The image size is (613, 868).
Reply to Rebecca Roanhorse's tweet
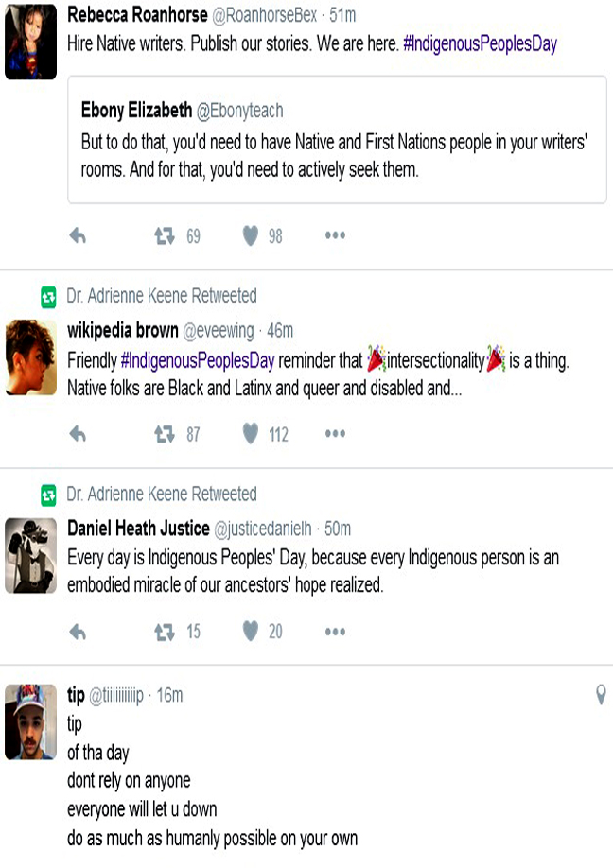point(78,236)
